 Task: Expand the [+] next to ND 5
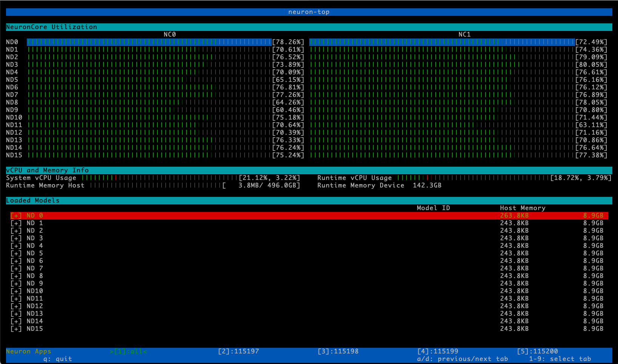point(16,253)
